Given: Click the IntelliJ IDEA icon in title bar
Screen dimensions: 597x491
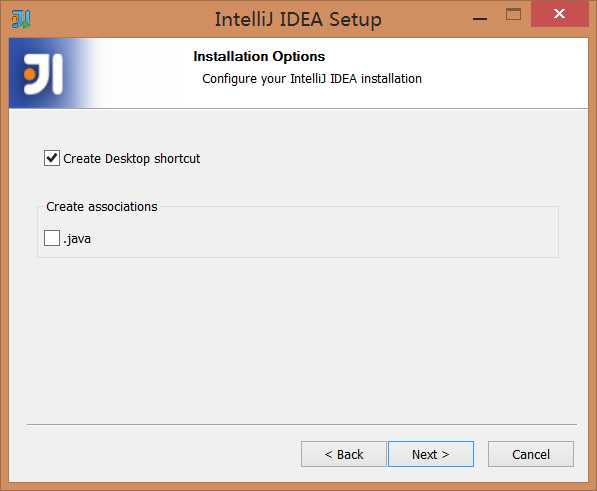Looking at the screenshot, I should pyautogui.click(x=21, y=19).
